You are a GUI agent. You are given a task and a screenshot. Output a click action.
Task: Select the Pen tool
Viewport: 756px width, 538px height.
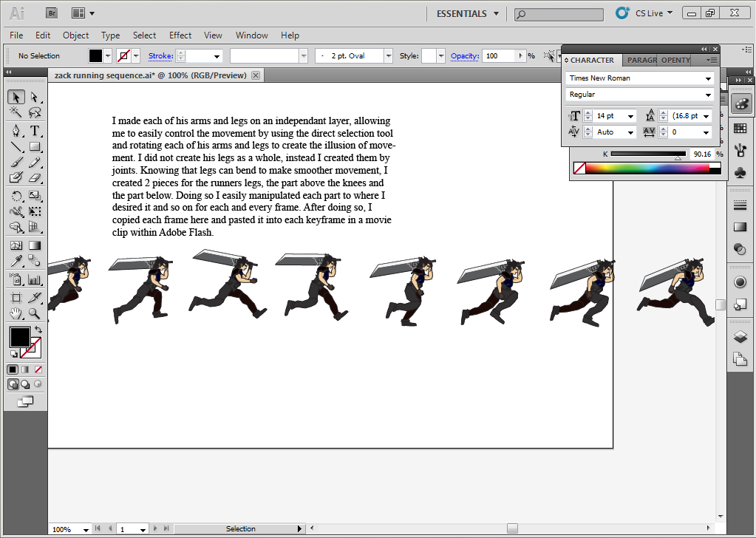[16, 131]
